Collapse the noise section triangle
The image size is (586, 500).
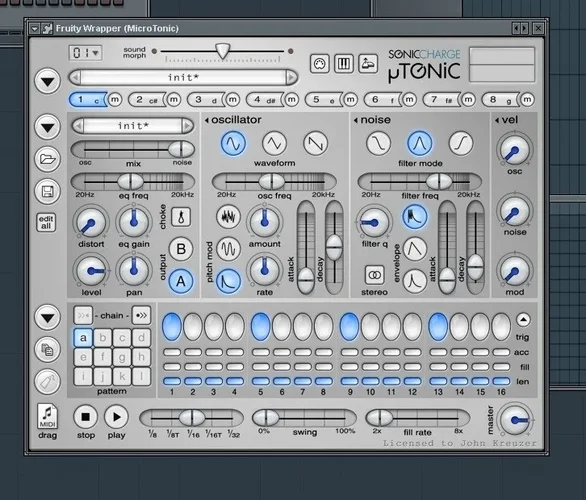point(355,120)
